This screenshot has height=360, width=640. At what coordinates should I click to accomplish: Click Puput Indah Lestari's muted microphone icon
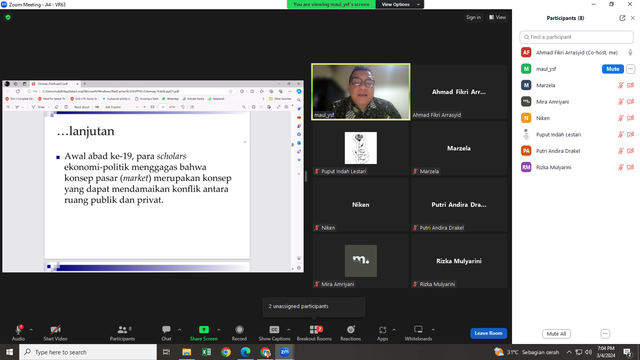620,134
